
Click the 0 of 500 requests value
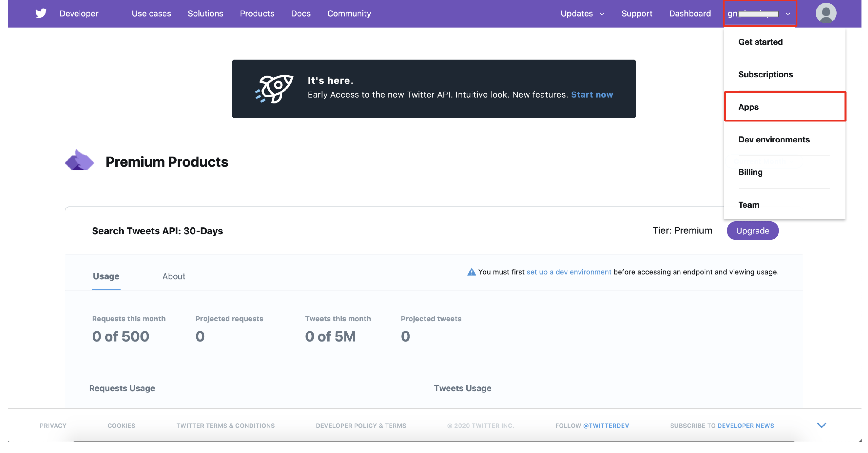[x=120, y=336]
